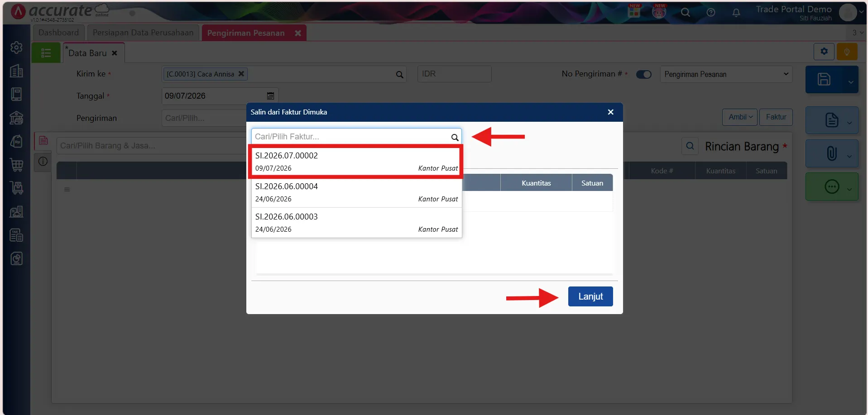Open the Tanggal calendar picker icon

tap(270, 96)
